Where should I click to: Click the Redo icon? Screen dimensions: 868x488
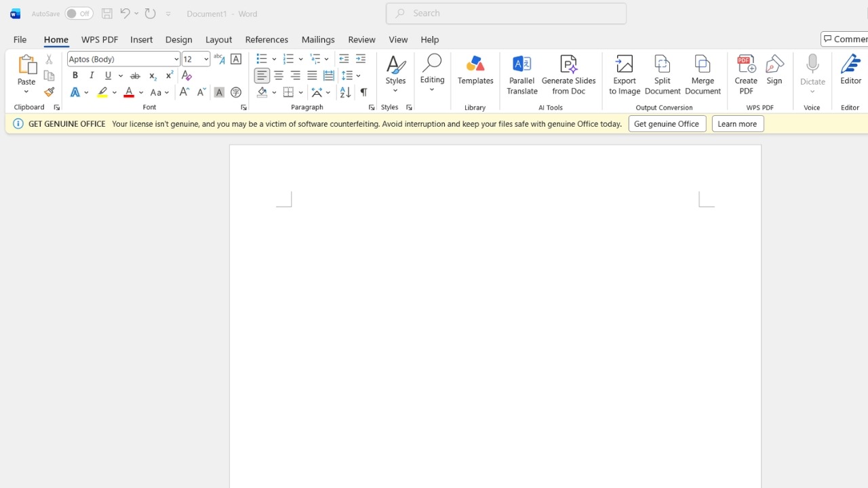coord(150,14)
